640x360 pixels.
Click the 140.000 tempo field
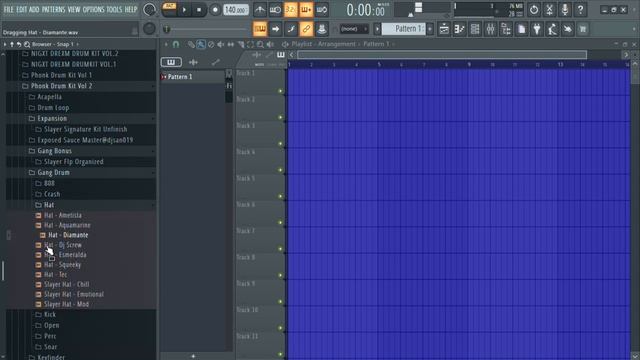[236, 9]
